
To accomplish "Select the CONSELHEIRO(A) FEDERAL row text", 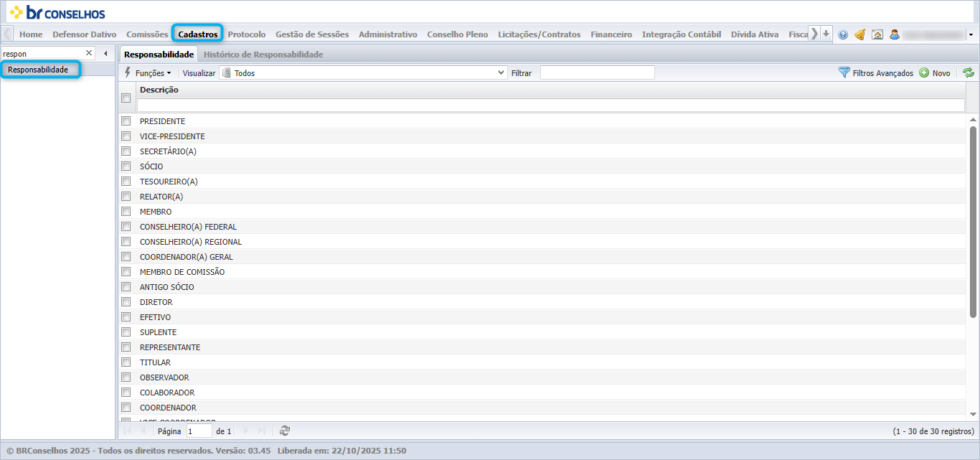I will point(188,227).
